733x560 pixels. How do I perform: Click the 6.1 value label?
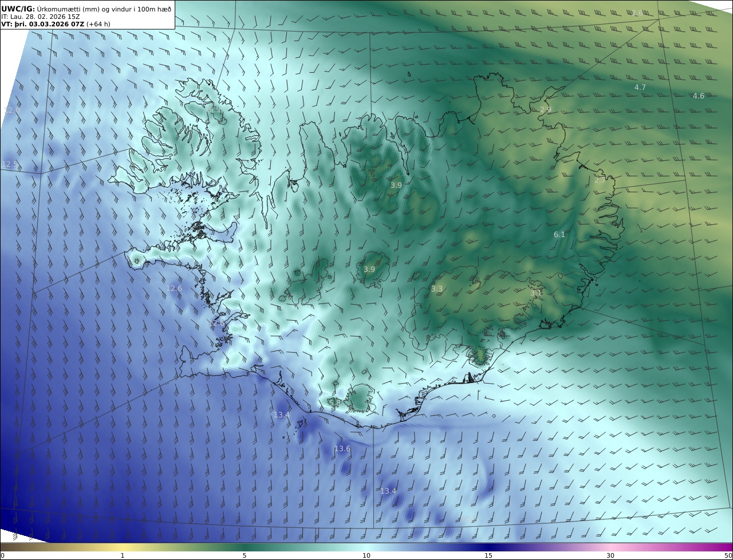point(559,234)
